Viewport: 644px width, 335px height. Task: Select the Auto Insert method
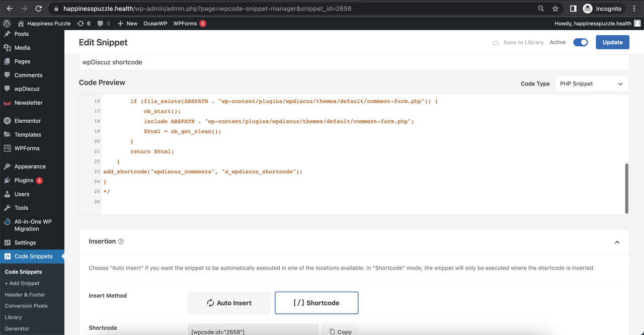229,303
